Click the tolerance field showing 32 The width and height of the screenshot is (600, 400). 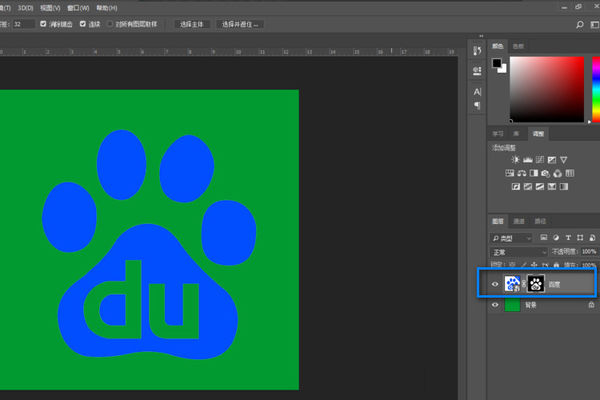(x=24, y=24)
